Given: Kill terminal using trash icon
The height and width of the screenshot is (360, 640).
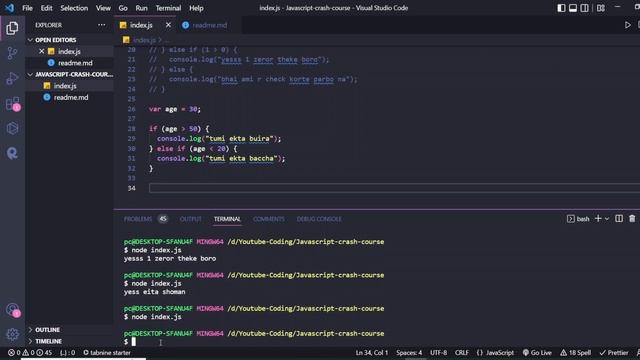Looking at the screenshot, I should point(632,219).
